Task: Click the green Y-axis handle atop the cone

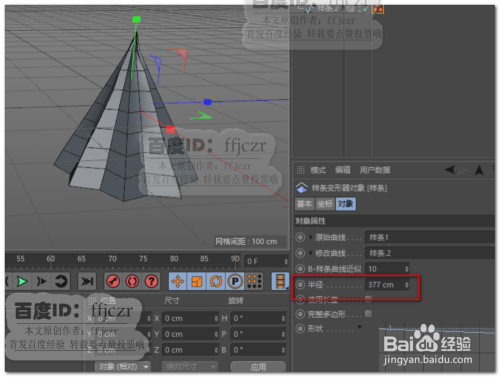Action: (x=136, y=19)
